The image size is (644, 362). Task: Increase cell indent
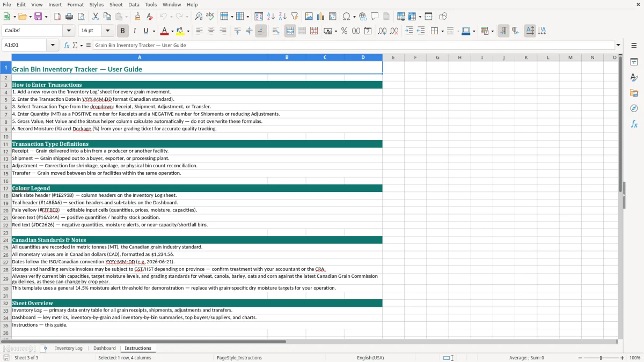(409, 31)
